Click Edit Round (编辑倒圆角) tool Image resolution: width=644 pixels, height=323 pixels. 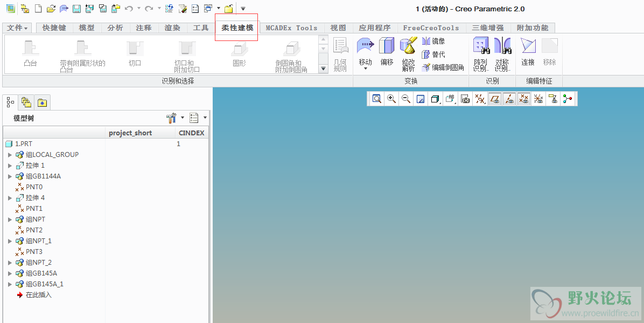[x=443, y=67]
